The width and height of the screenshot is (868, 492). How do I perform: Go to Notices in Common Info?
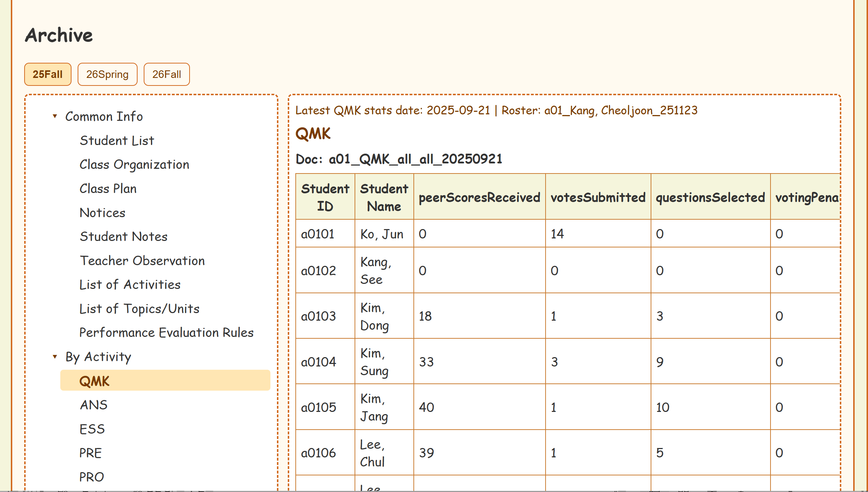[x=102, y=213]
